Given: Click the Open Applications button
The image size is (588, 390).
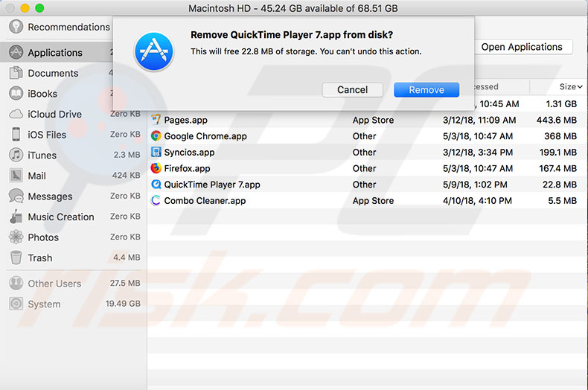Looking at the screenshot, I should [522, 47].
